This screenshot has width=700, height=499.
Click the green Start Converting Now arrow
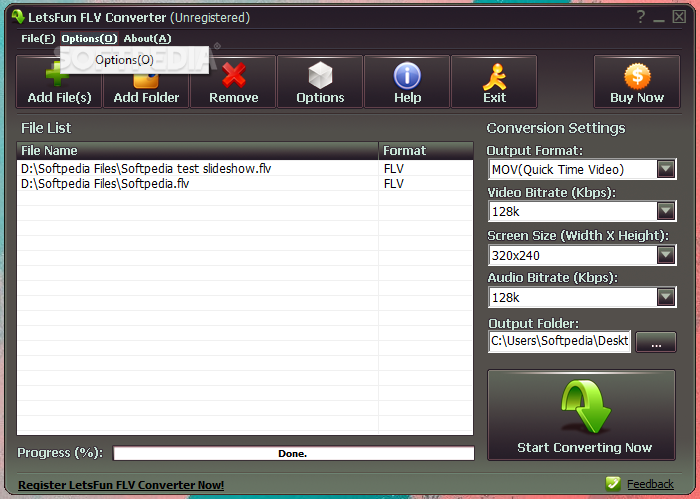581,415
